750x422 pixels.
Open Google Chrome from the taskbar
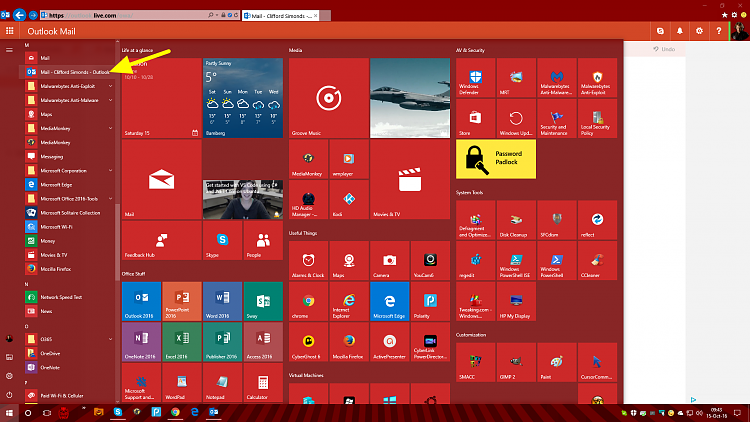[175, 412]
